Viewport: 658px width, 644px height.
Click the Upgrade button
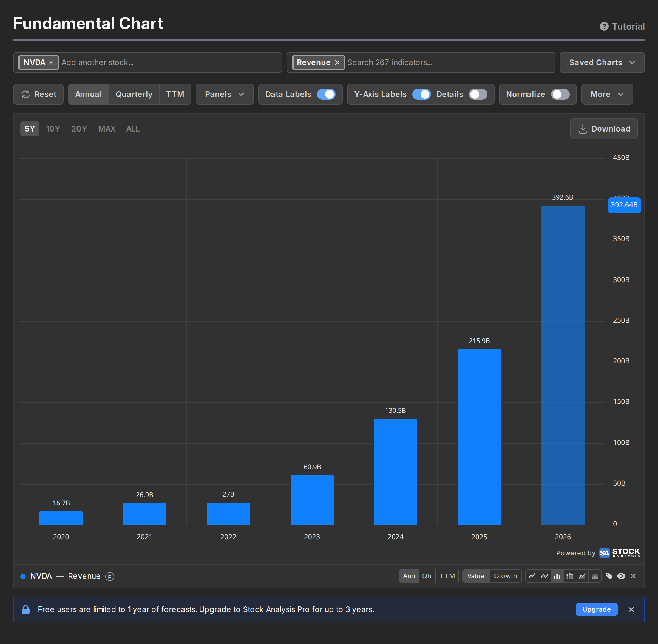[596, 609]
